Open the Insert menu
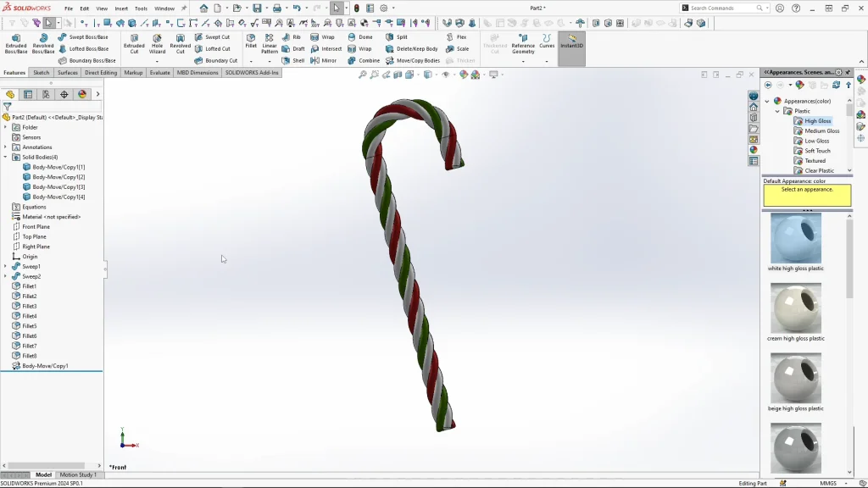The height and width of the screenshot is (488, 868). 121,8
